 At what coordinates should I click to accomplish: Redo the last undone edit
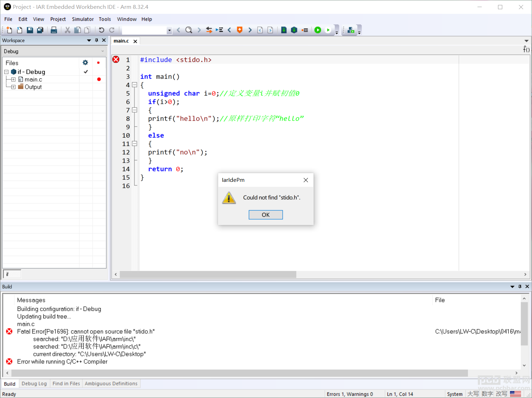tap(112, 30)
